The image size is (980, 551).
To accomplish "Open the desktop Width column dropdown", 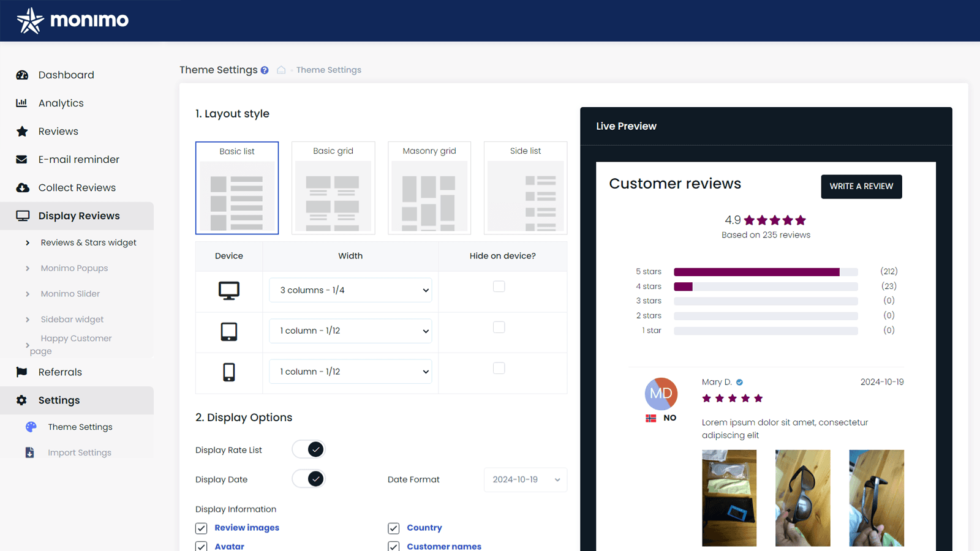I will click(x=350, y=290).
